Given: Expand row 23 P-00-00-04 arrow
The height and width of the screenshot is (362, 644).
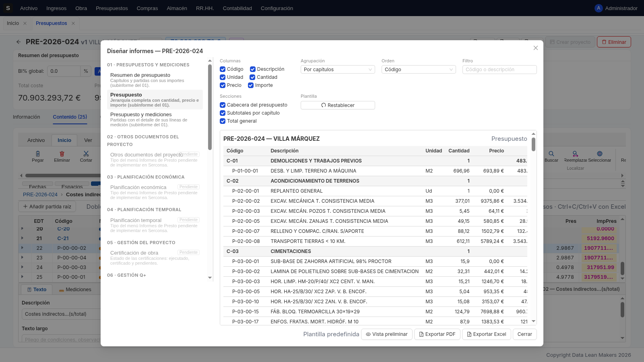Looking at the screenshot, I should [x=22, y=257].
